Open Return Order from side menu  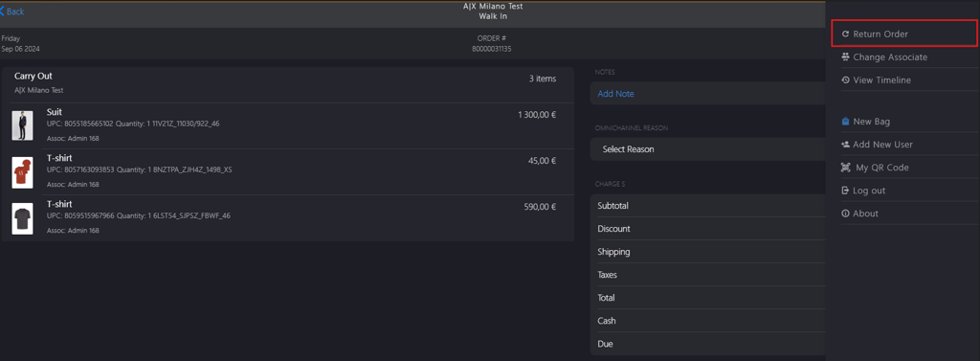(x=904, y=34)
